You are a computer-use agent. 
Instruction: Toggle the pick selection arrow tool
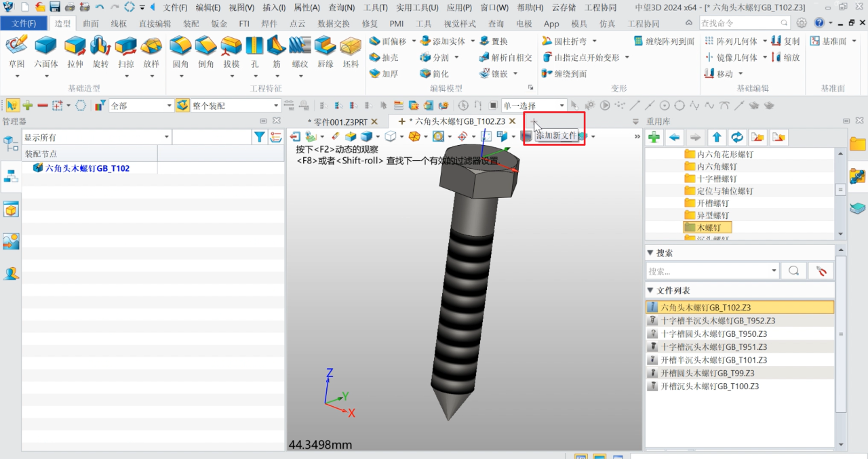pyautogui.click(x=12, y=105)
